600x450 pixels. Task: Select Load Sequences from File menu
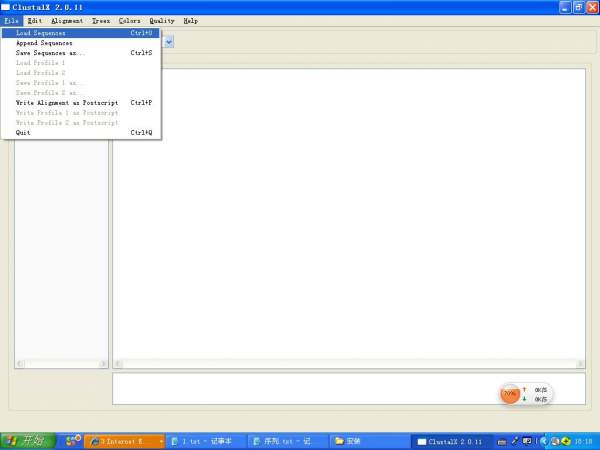(x=80, y=33)
